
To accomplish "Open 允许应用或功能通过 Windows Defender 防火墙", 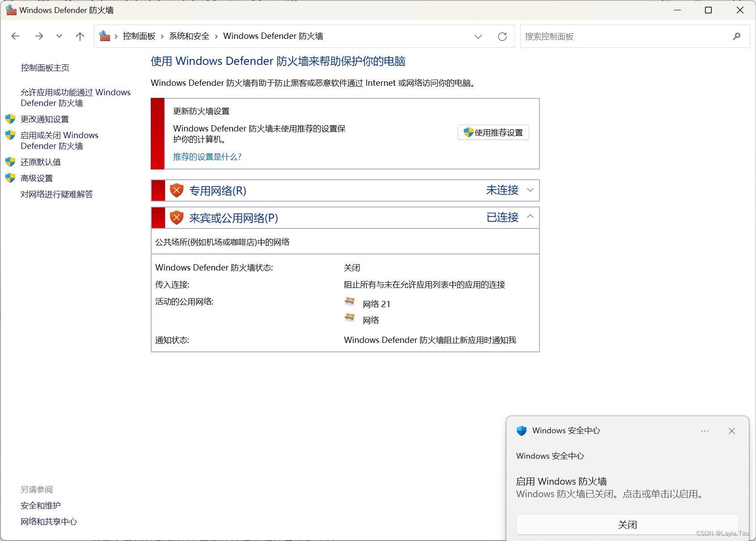I will pos(76,97).
